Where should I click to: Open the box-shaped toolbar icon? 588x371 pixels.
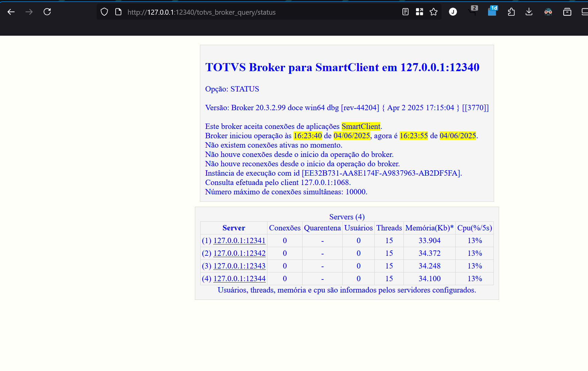[567, 12]
